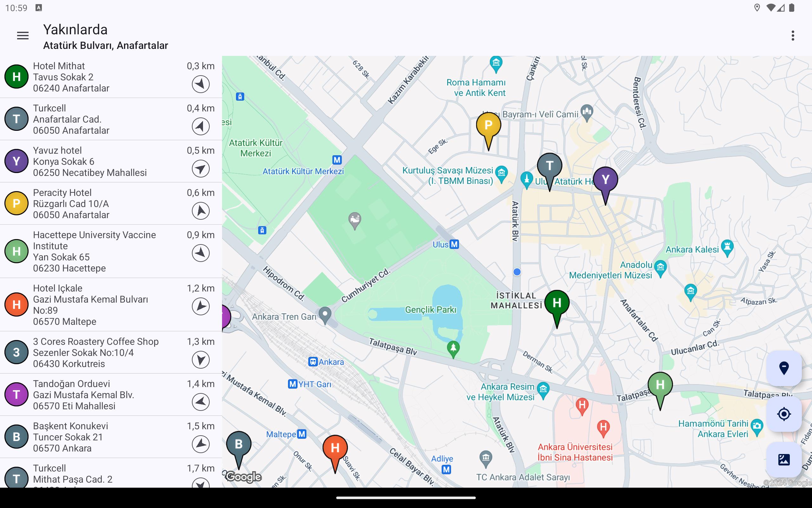Click the magenta T avatar of Tandoğan Orduevi
Screen dimensions: 812x508
click(16, 394)
